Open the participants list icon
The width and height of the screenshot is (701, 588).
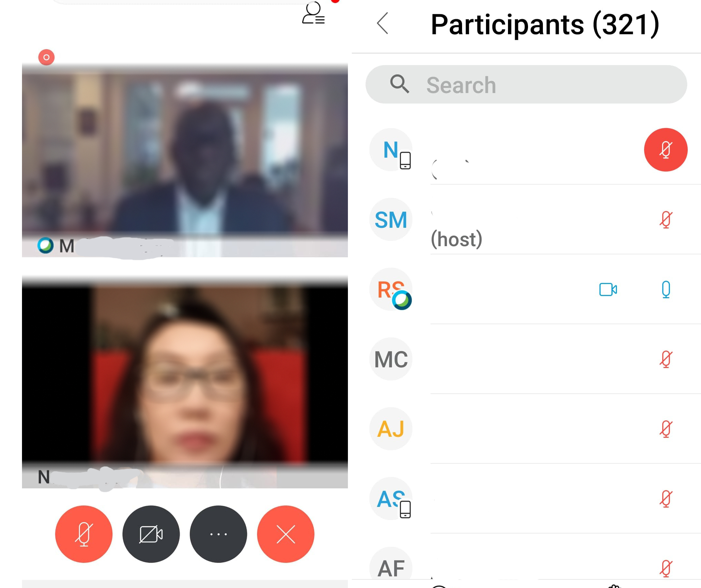click(313, 13)
